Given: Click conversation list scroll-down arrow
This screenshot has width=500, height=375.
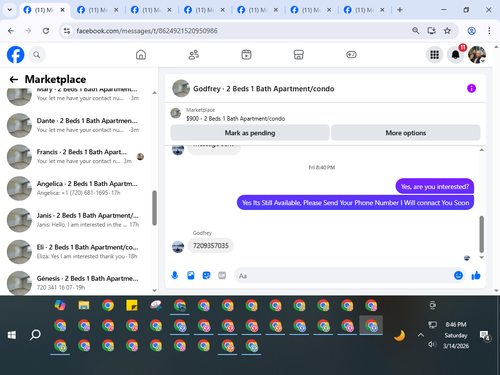Looking at the screenshot, I should [154, 291].
